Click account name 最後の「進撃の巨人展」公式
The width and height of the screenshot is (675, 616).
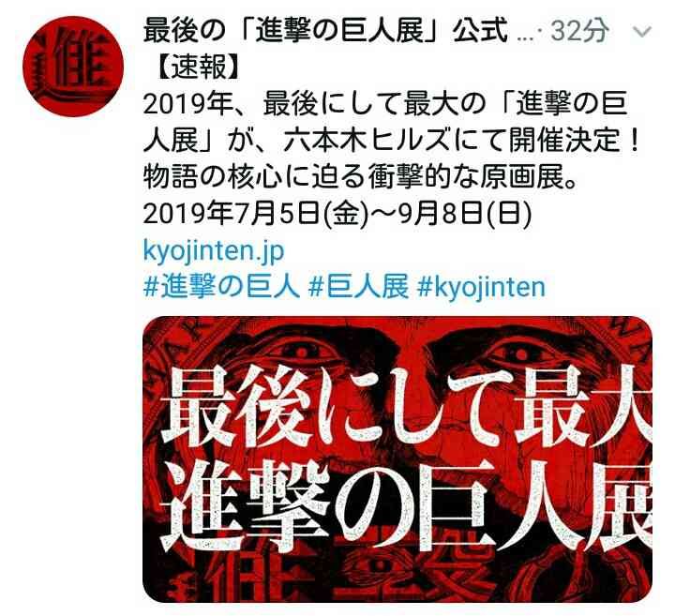coord(325,32)
